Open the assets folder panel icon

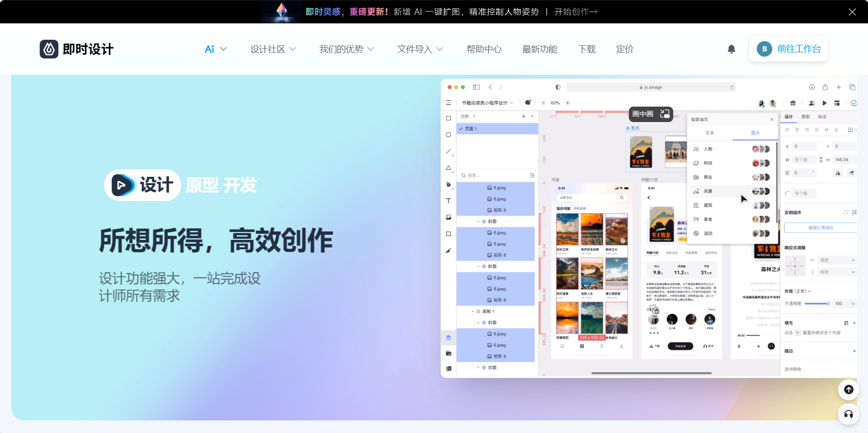click(x=448, y=353)
